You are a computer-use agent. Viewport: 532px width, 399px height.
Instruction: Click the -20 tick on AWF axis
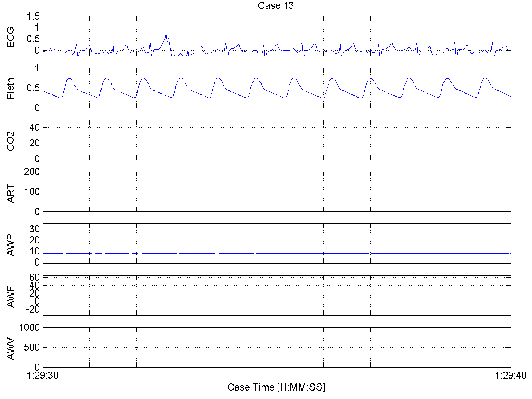pos(34,309)
